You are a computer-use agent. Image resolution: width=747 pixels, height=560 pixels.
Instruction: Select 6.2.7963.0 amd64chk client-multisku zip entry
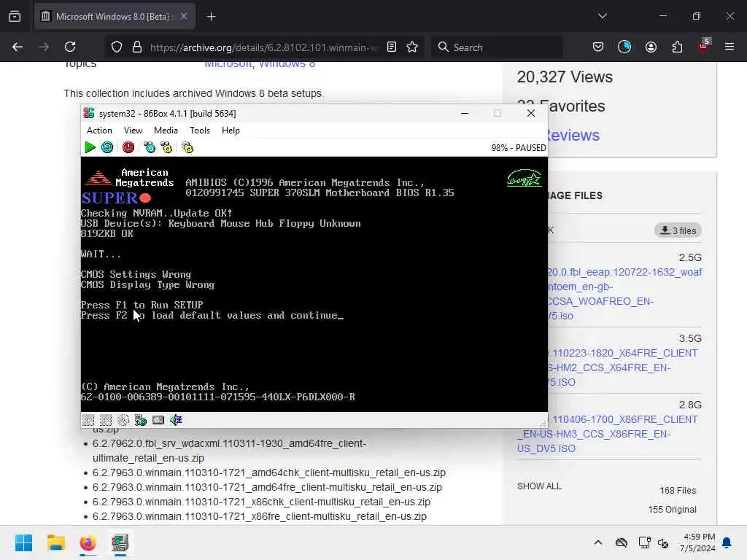click(x=269, y=472)
